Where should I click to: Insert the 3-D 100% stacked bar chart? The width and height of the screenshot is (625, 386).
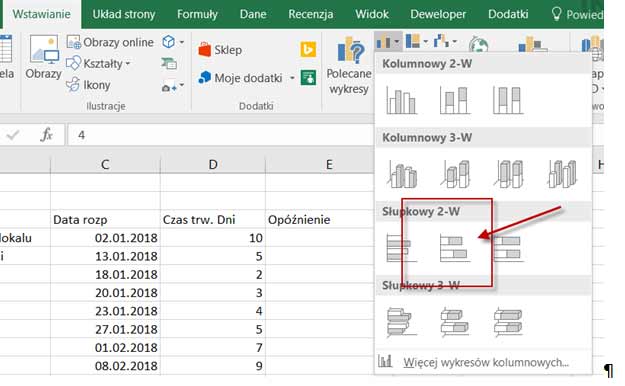click(508, 321)
